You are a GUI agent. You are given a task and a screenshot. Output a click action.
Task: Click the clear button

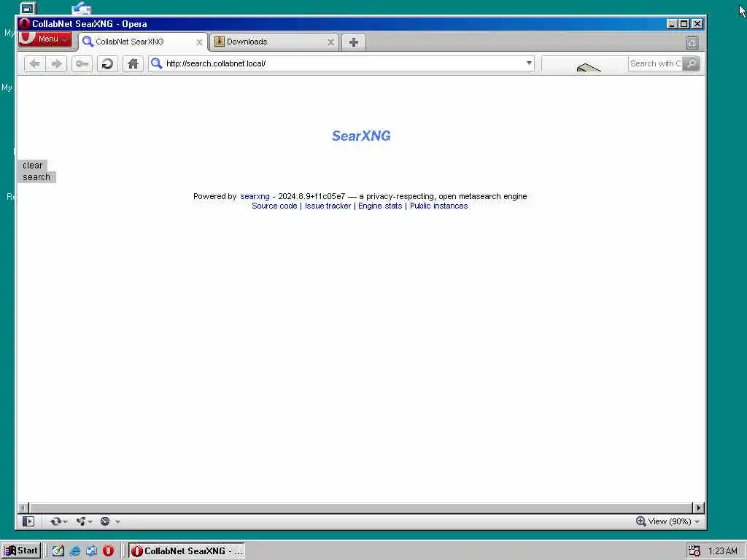pos(32,166)
